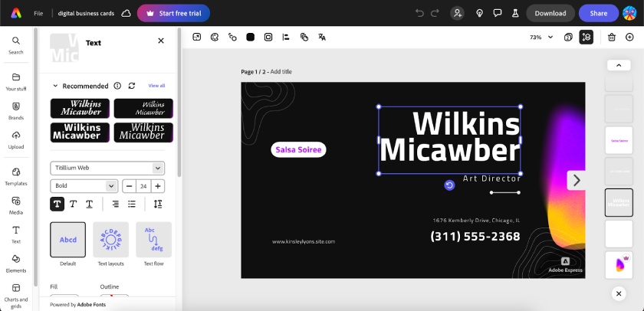Click the Adobe Express home logo
Image resolution: width=644 pixels, height=311 pixels.
point(16,13)
